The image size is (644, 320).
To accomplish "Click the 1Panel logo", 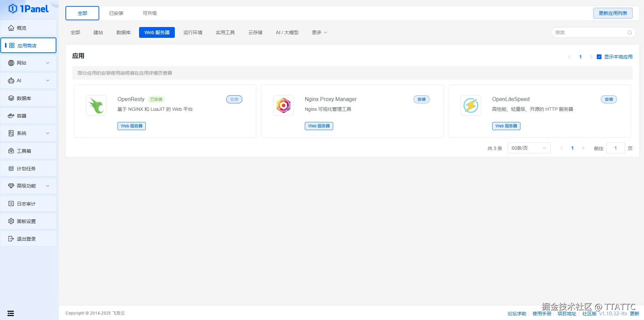I will pyautogui.click(x=28, y=9).
